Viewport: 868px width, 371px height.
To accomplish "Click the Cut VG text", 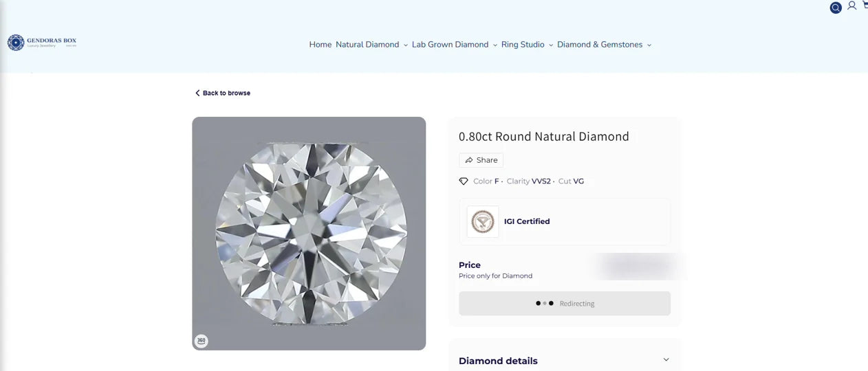I will [571, 181].
